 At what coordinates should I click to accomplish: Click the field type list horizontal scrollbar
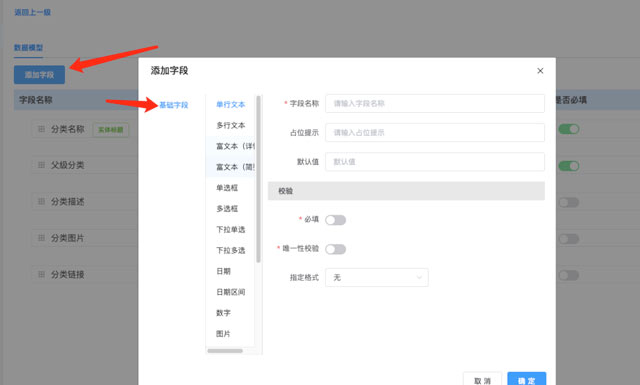pyautogui.click(x=225, y=351)
